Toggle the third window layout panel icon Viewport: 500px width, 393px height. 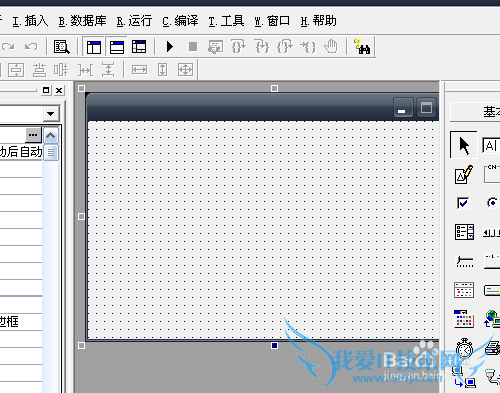tap(139, 47)
